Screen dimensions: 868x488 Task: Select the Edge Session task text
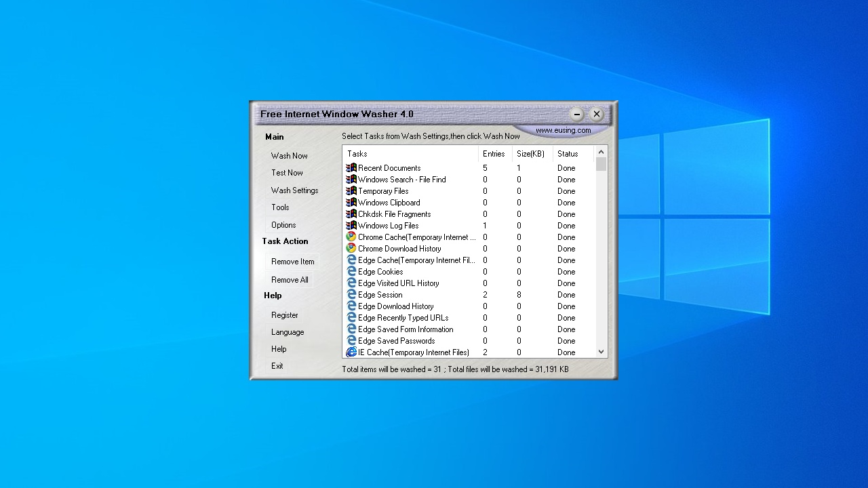tap(380, 295)
